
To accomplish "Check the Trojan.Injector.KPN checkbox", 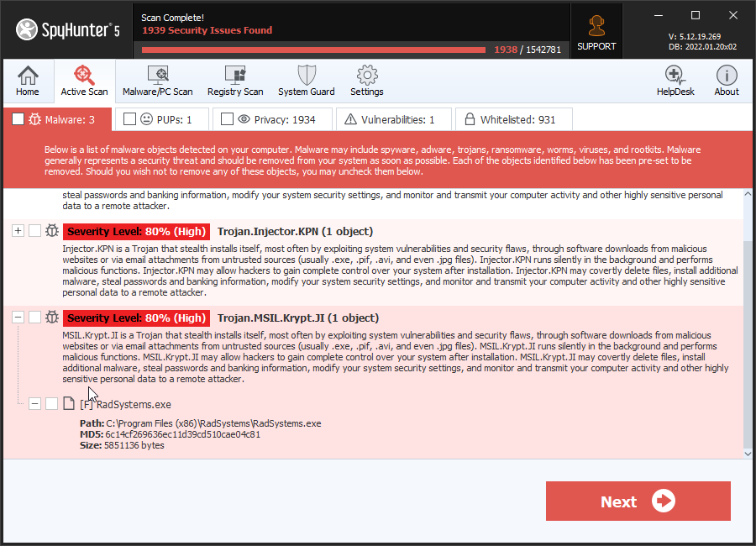I will 34,230.
